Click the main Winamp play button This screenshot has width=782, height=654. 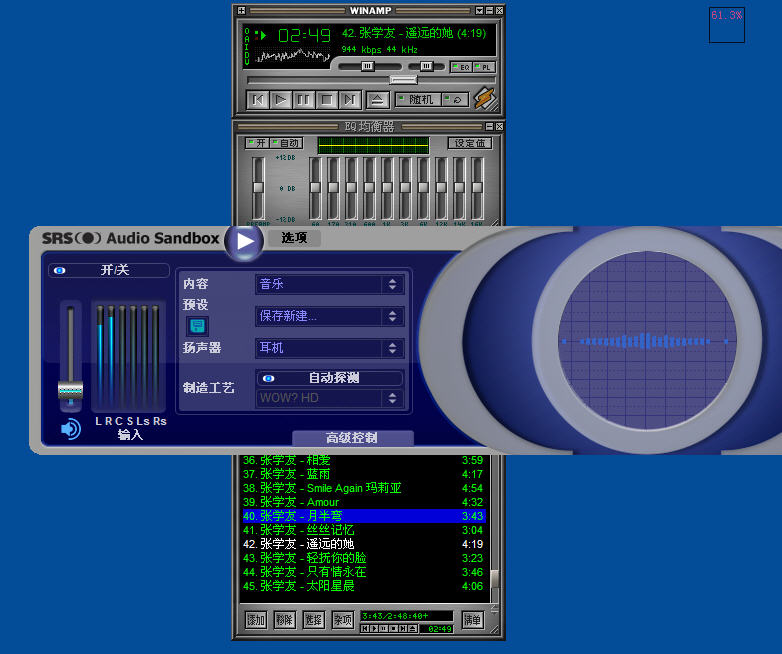coord(281,100)
